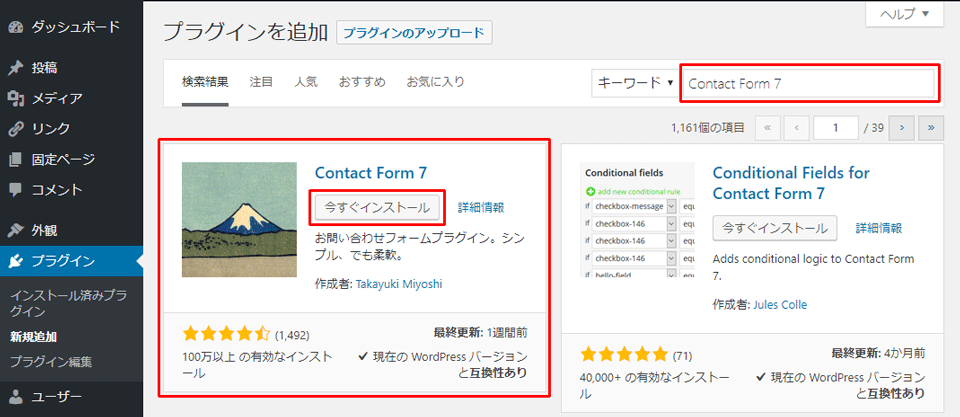Click the user silhouette icon beside ユーザー

tap(16, 398)
